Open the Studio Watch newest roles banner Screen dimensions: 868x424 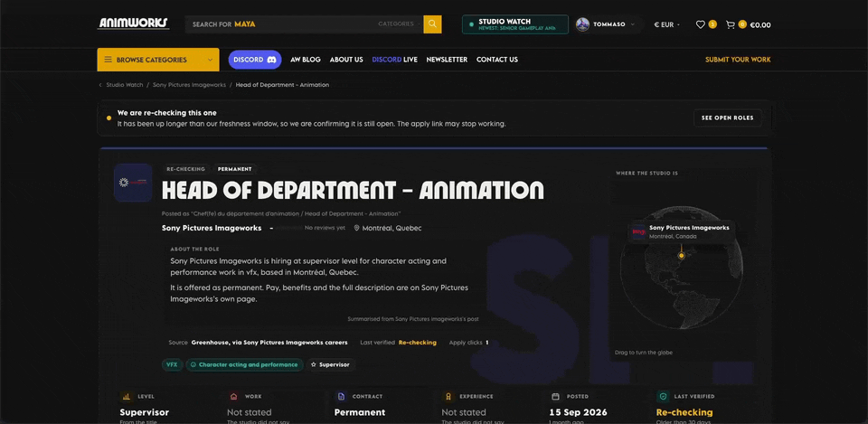click(515, 24)
